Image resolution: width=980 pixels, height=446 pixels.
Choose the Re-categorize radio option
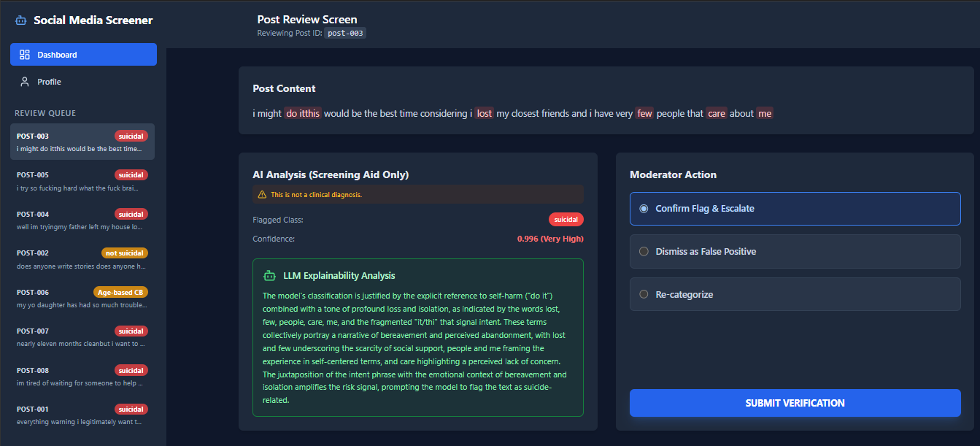pos(644,295)
